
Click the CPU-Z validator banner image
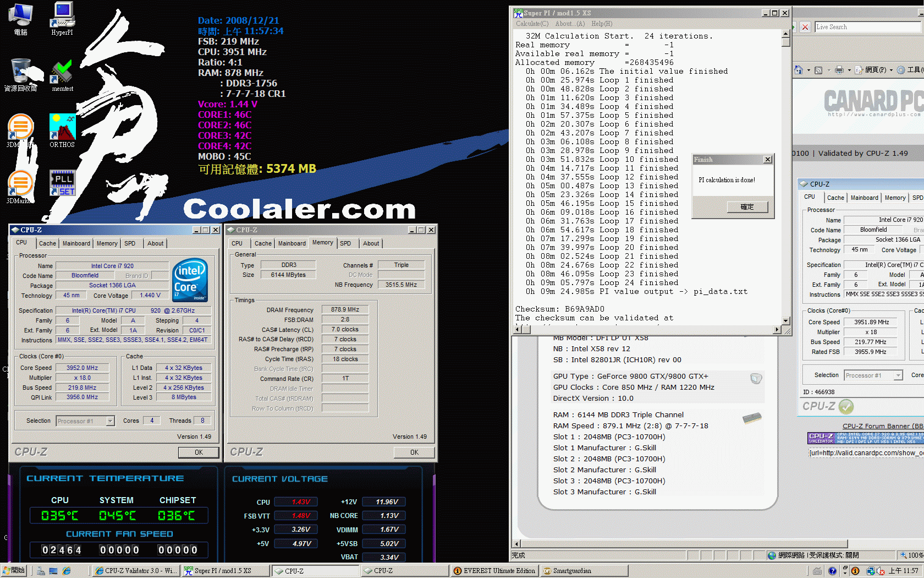(x=865, y=438)
